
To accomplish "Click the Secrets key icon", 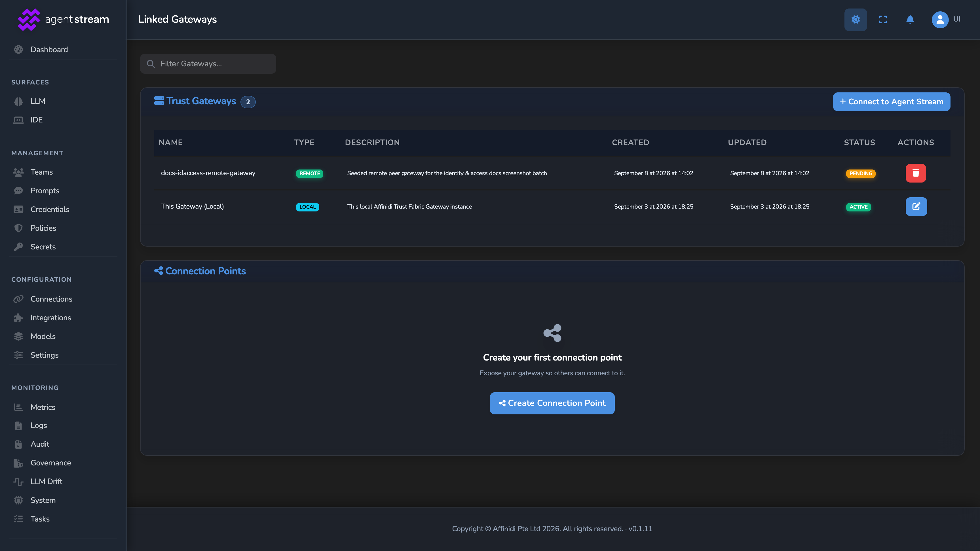I will coord(18,247).
